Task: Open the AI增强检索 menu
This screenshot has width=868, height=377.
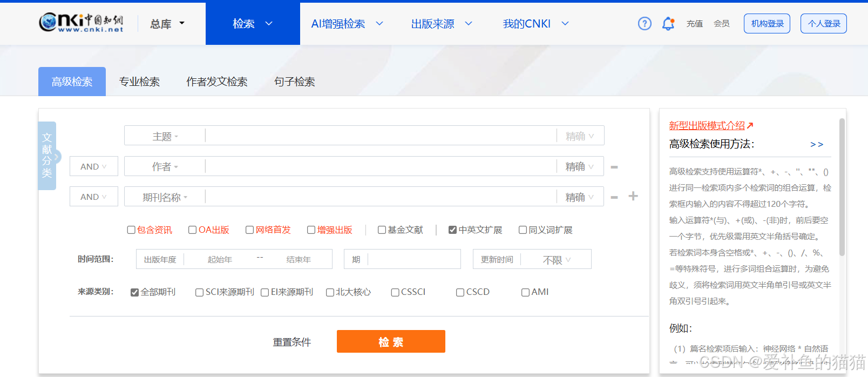Action: (x=347, y=24)
